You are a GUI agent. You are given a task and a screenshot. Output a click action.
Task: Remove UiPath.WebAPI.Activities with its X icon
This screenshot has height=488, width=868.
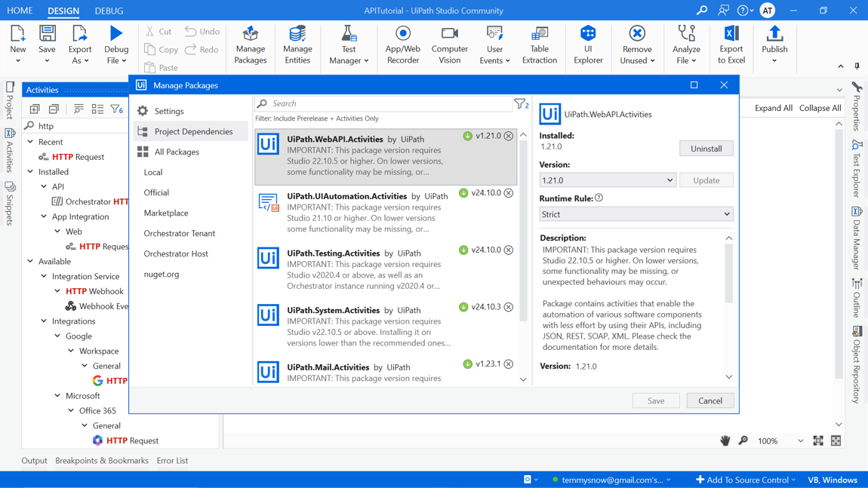(x=509, y=137)
